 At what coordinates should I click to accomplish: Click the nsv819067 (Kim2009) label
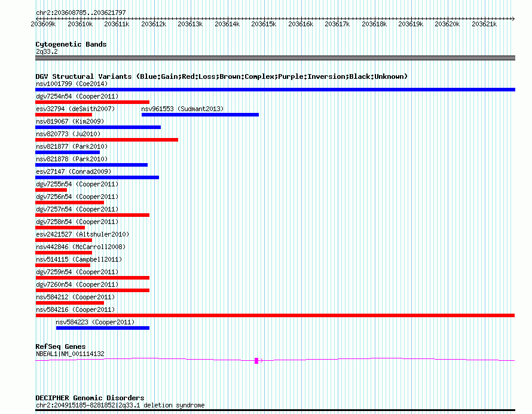(70, 121)
